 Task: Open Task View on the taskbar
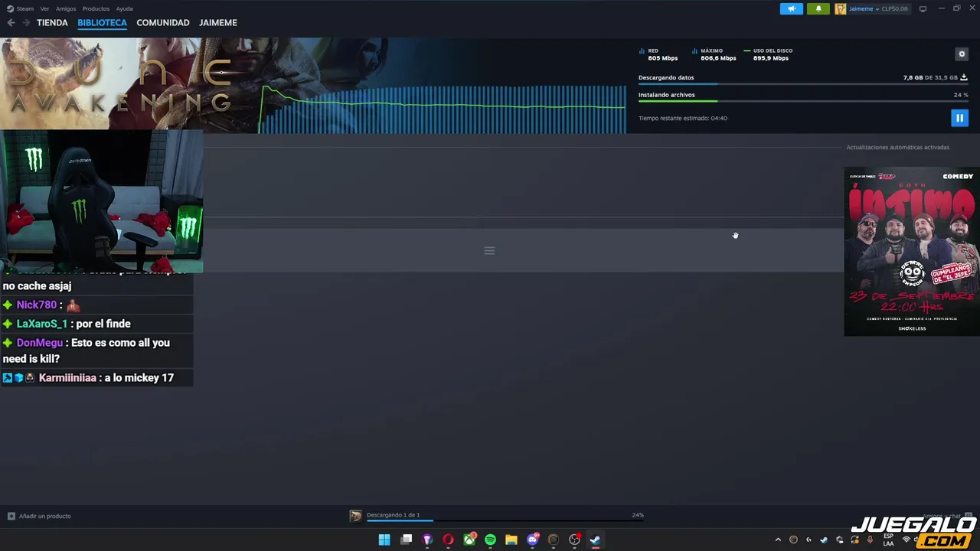tap(407, 540)
